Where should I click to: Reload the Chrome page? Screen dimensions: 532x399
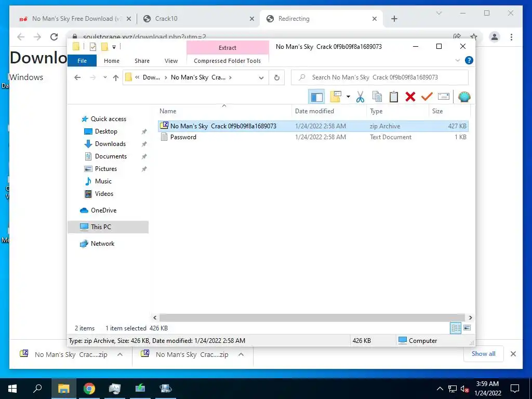tap(54, 37)
